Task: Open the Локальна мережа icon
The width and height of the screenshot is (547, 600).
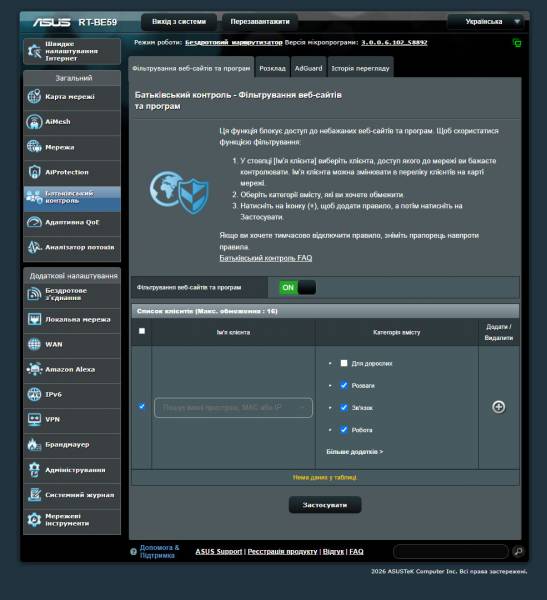Action: pyautogui.click(x=34, y=319)
